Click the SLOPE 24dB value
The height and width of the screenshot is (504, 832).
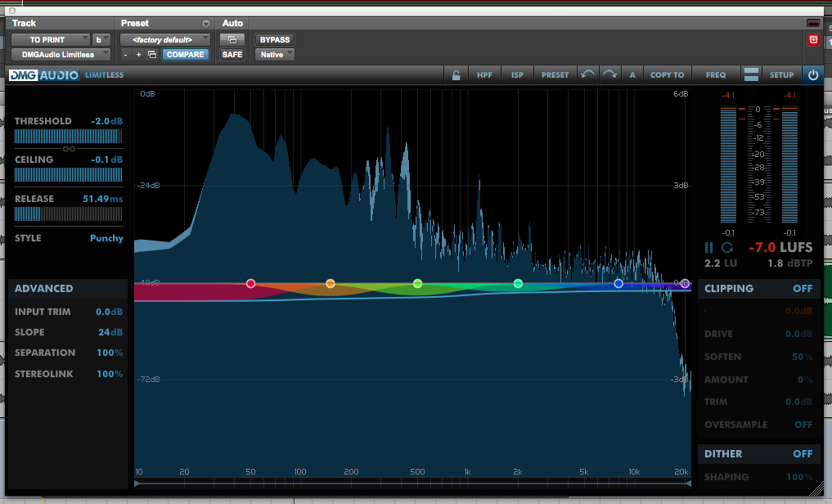pyautogui.click(x=110, y=332)
